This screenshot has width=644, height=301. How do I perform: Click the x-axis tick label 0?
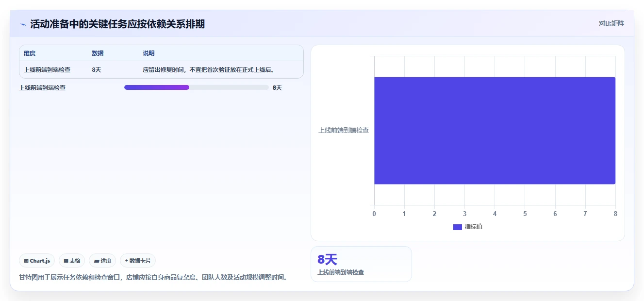374,214
